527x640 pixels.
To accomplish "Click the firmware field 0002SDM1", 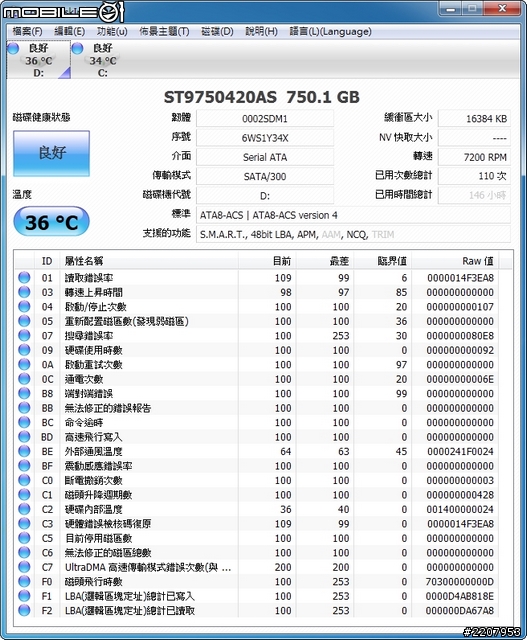I will point(265,118).
